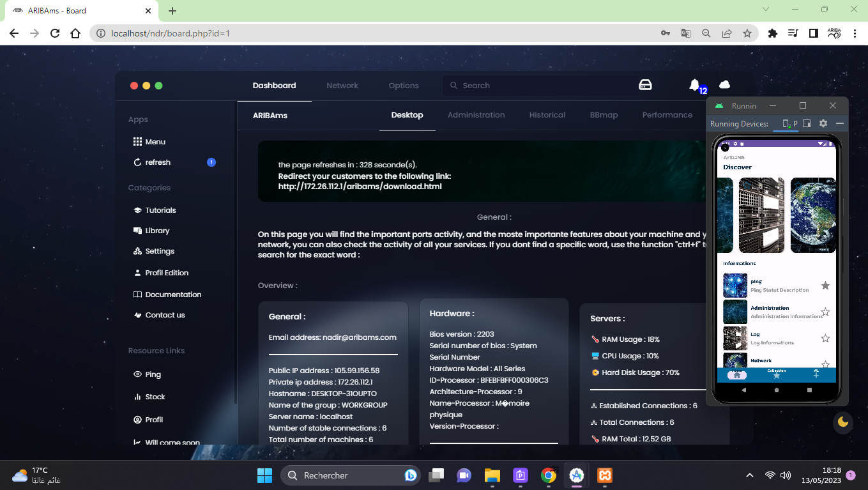The height and width of the screenshot is (490, 868).
Task: Open the notifications bell with badge 12
Action: 695,85
